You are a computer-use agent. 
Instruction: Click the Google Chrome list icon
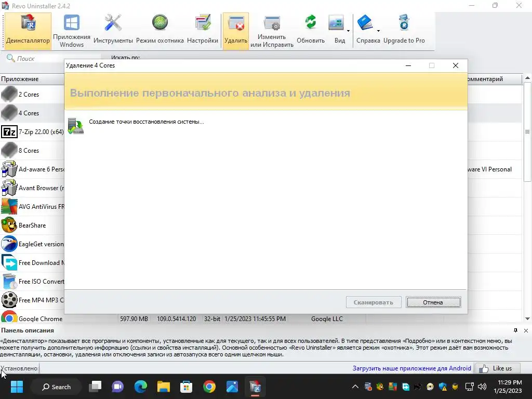[9, 317]
